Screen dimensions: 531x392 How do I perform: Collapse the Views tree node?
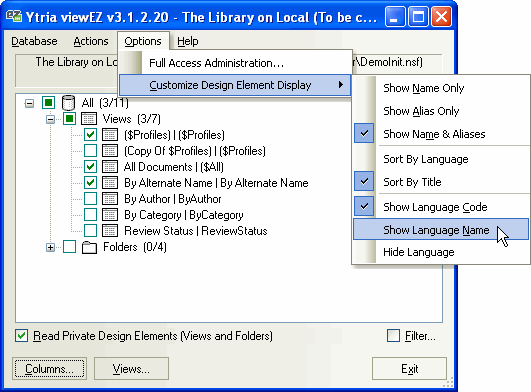click(x=50, y=119)
